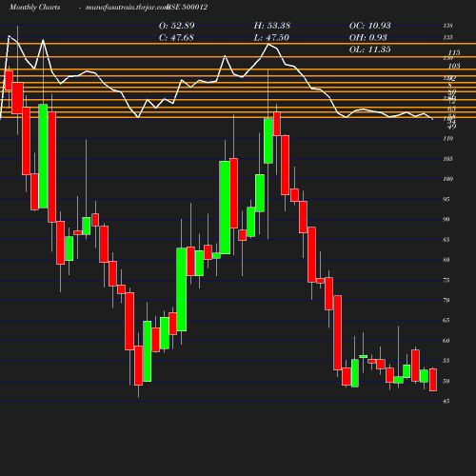The image size is (476, 476).
Task: Click the "OH: 0.93" reading
Action: (x=368, y=38)
